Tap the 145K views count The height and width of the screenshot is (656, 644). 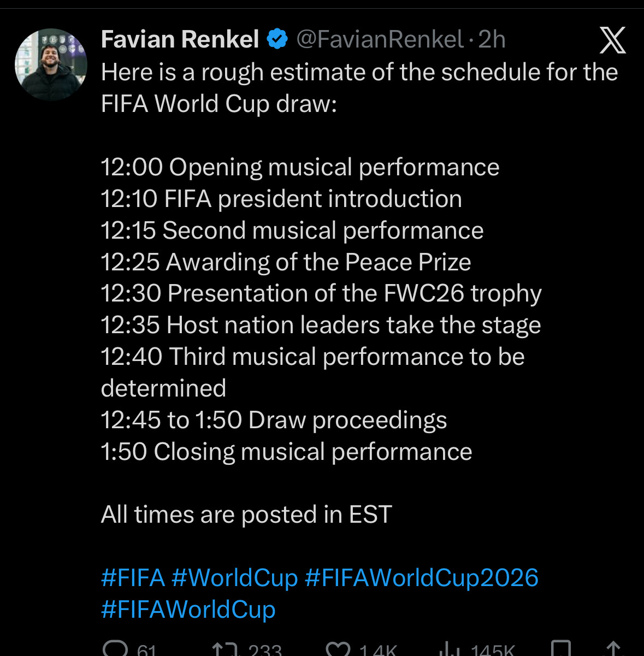tap(493, 650)
